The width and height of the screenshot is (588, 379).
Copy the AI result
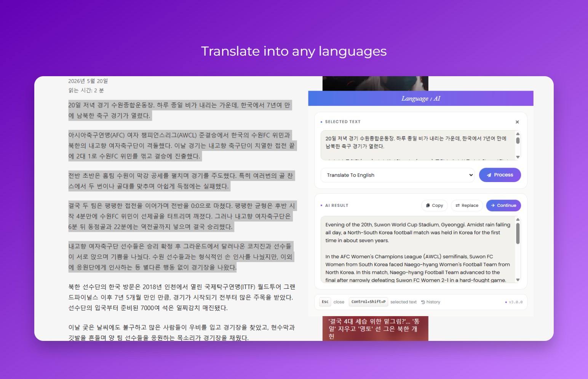click(435, 205)
